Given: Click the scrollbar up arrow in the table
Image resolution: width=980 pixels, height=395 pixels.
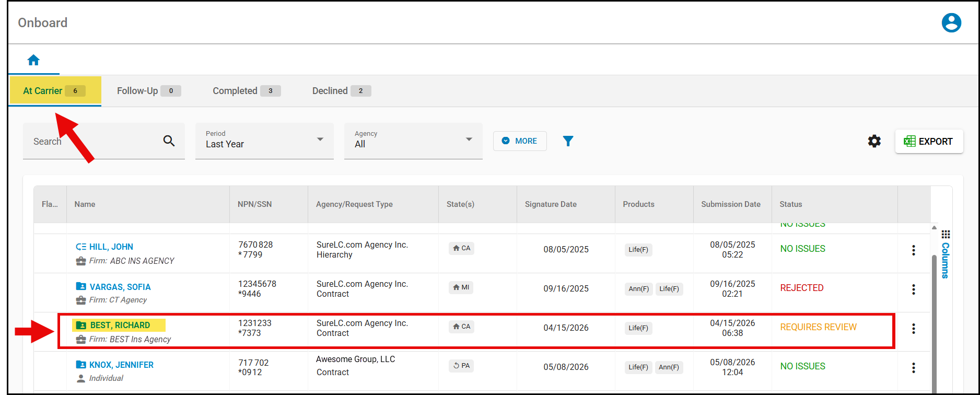Looking at the screenshot, I should pyautogui.click(x=934, y=227).
